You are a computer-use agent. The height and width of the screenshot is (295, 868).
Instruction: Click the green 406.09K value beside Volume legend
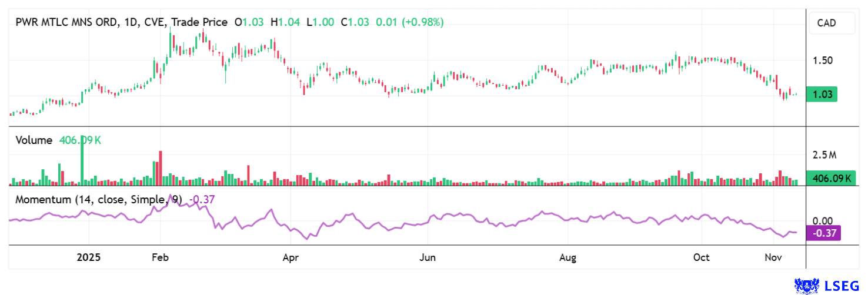pos(81,140)
